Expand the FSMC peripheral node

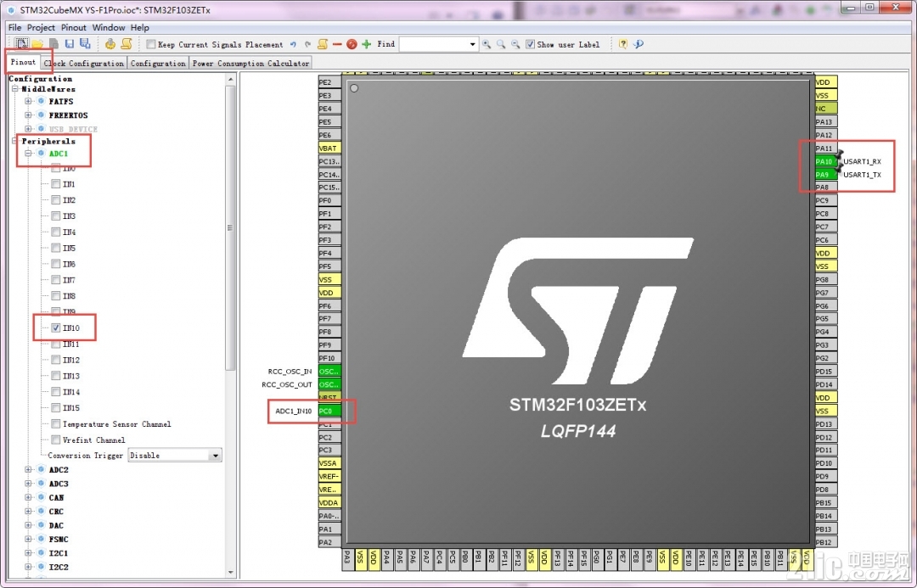point(28,539)
